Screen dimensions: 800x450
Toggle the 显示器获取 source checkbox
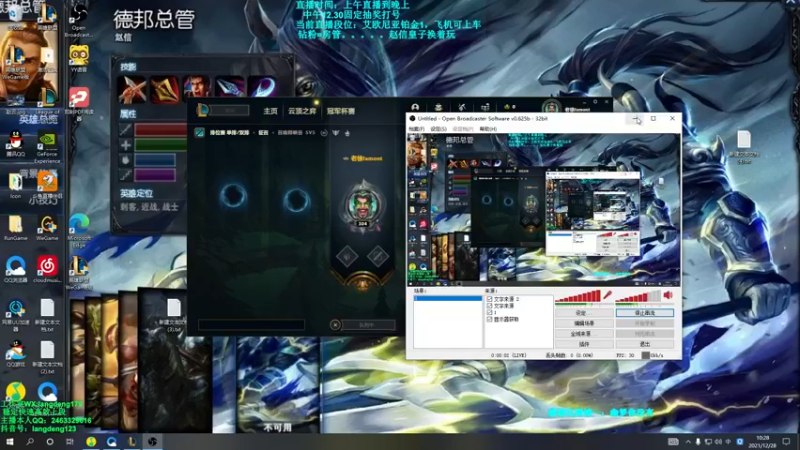(x=489, y=319)
